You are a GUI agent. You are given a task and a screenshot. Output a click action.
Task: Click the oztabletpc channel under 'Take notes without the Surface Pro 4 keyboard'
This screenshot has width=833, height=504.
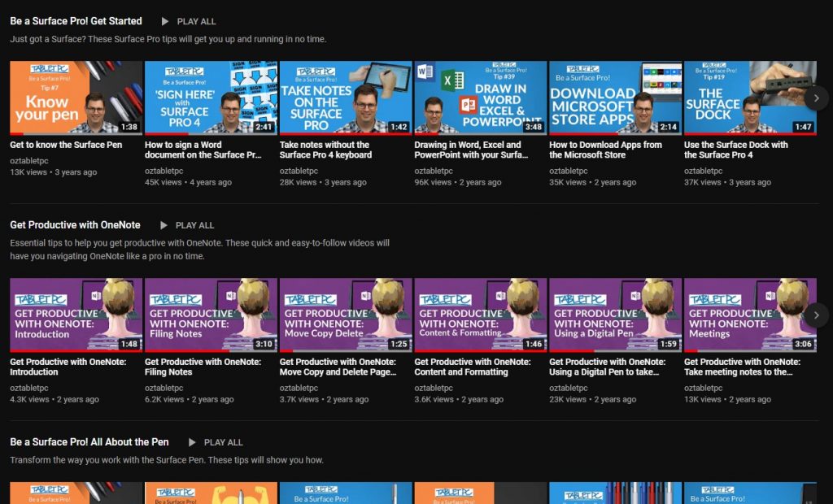pos(299,171)
